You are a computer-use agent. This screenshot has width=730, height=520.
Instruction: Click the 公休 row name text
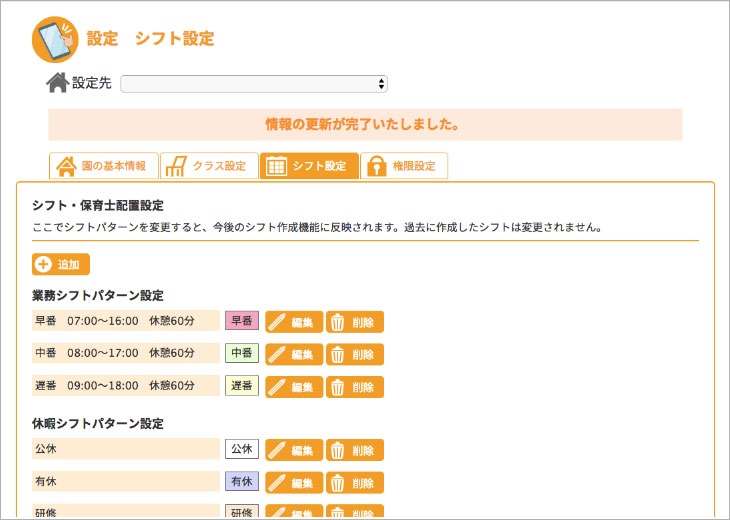pyautogui.click(x=46, y=449)
